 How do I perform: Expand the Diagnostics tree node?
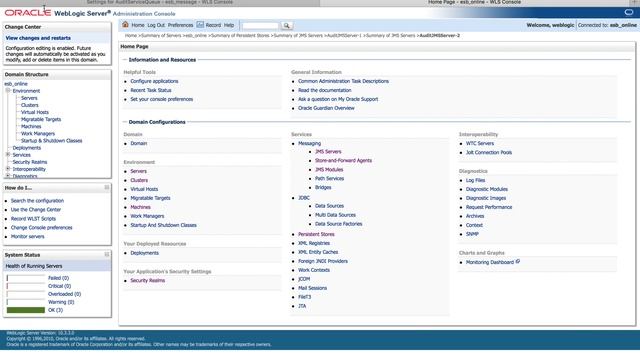click(x=8, y=176)
